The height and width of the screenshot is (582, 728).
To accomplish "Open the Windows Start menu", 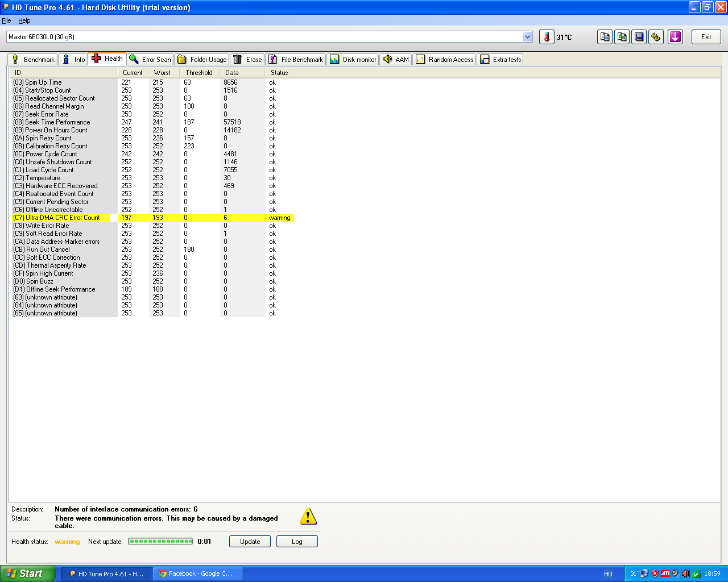I will pyautogui.click(x=28, y=573).
